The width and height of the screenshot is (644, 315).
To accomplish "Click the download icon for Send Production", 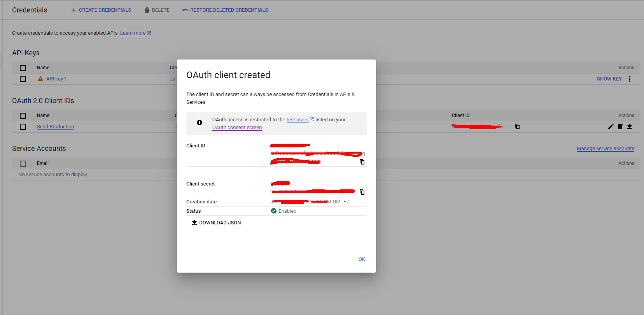I will point(630,126).
